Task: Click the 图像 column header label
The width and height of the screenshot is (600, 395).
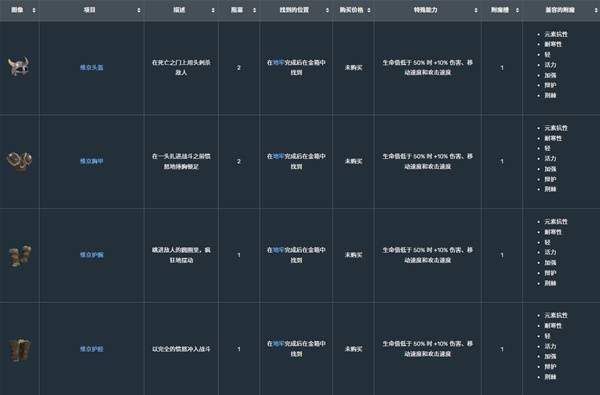Action: click(x=17, y=10)
